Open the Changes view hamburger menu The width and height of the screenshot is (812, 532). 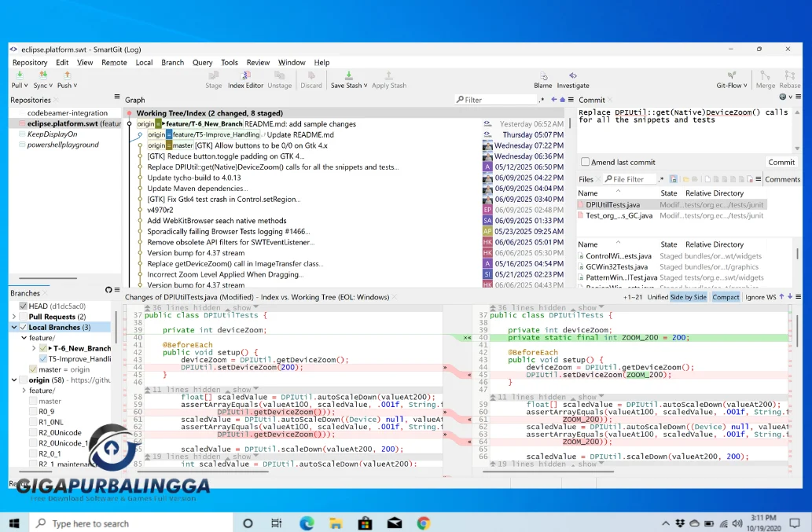click(x=799, y=296)
